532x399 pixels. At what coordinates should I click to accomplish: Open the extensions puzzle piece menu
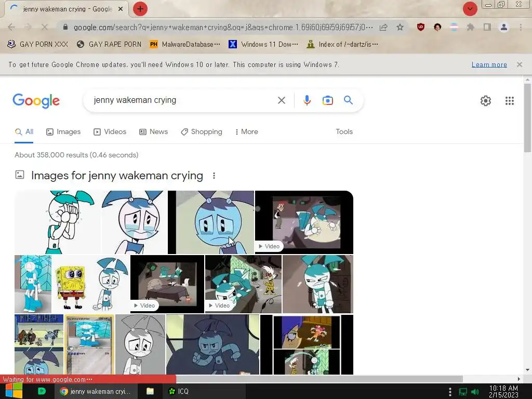point(470,27)
